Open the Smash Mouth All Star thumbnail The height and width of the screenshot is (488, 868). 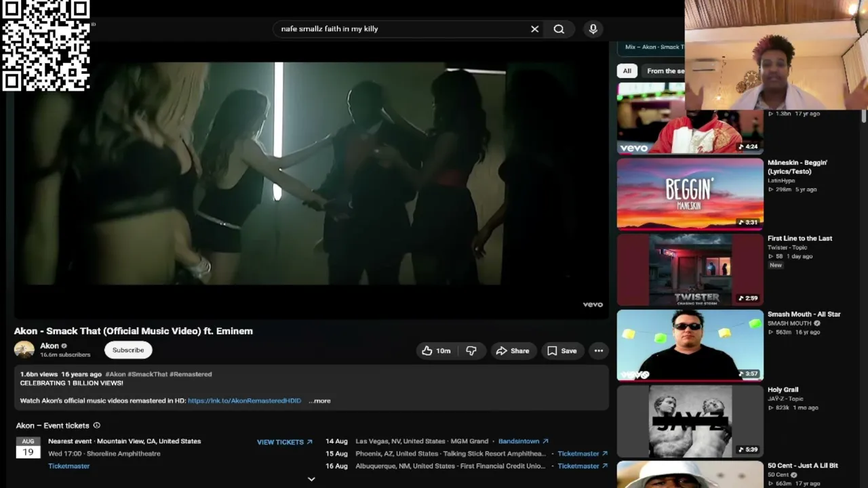tap(690, 346)
